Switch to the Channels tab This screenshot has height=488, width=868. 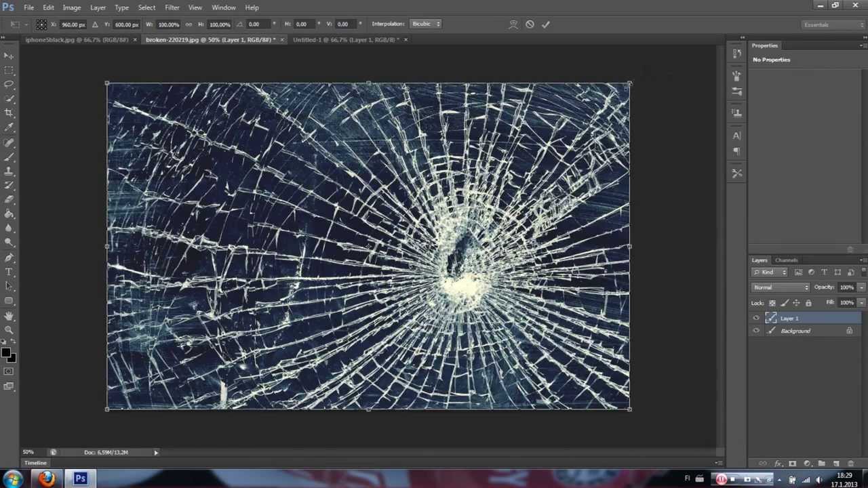(787, 260)
